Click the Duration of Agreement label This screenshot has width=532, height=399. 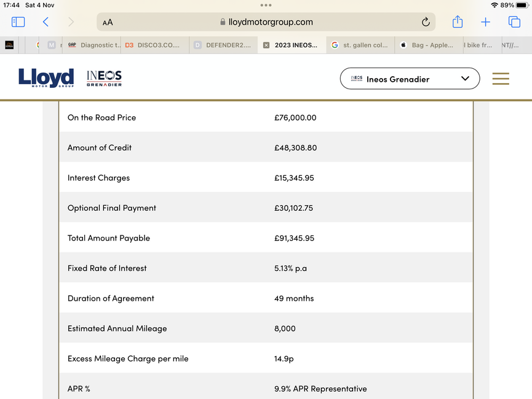click(x=111, y=299)
